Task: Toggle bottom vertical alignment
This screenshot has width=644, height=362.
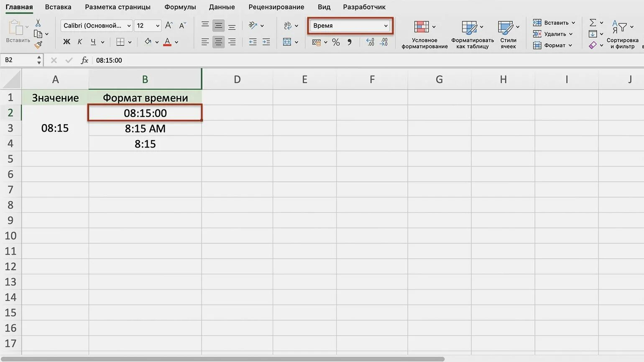Action: (232, 26)
